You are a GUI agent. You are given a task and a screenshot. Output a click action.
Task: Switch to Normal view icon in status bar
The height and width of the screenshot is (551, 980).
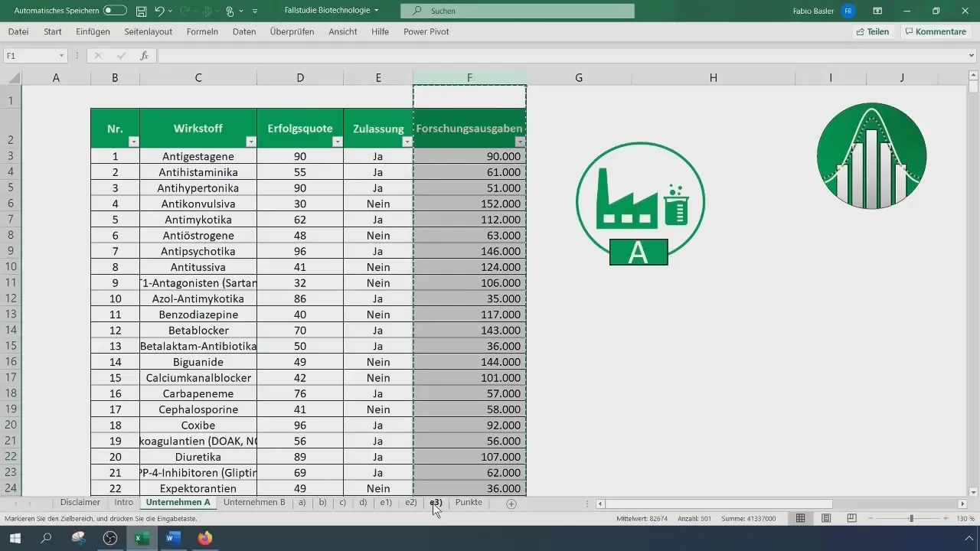coord(800,518)
